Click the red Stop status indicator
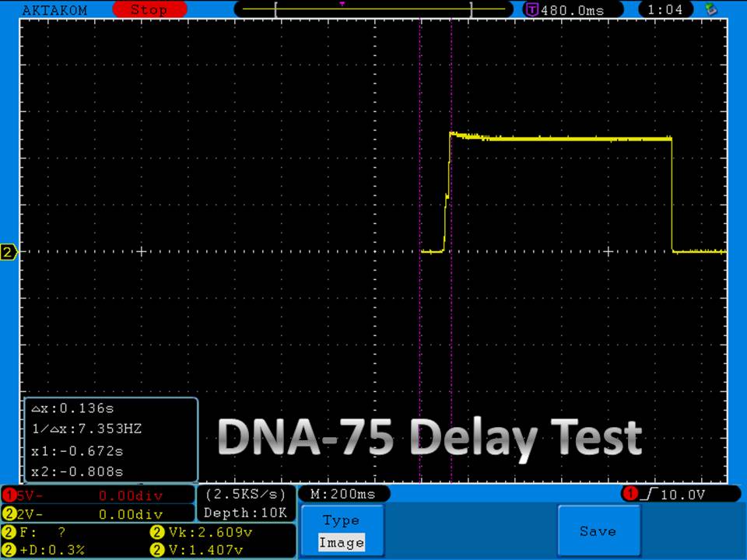 click(148, 10)
